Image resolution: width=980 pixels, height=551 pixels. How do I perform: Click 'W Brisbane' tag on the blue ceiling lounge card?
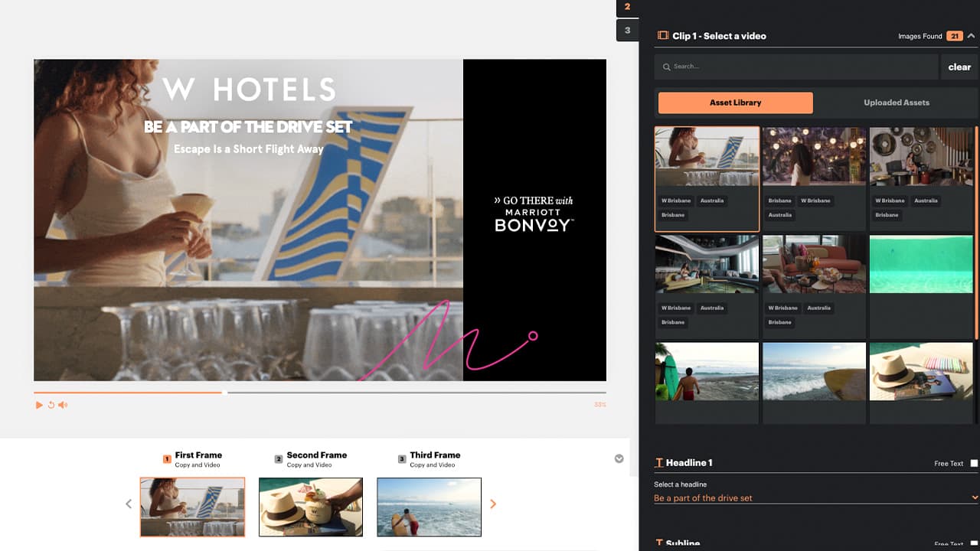pyautogui.click(x=676, y=308)
